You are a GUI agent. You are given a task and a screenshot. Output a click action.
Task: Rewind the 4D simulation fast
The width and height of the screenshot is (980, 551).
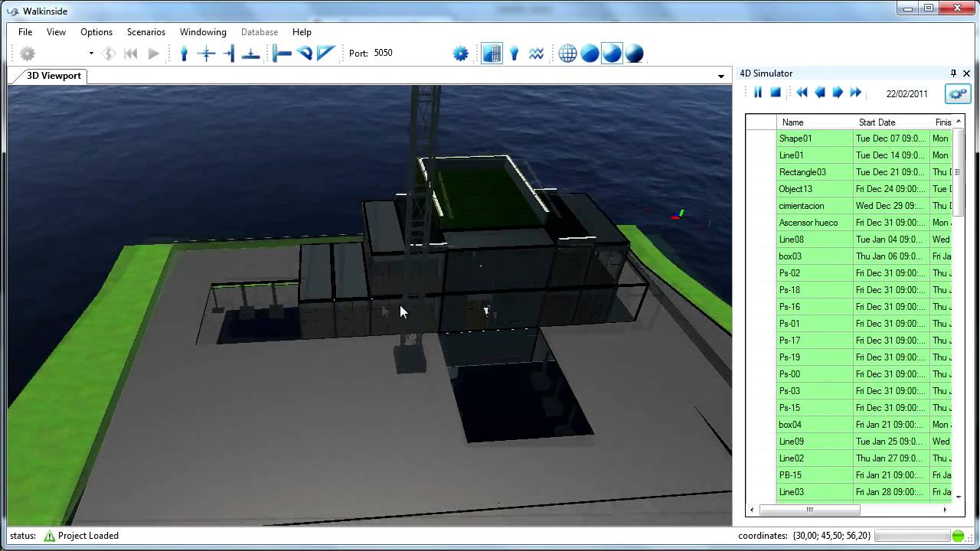click(x=802, y=93)
